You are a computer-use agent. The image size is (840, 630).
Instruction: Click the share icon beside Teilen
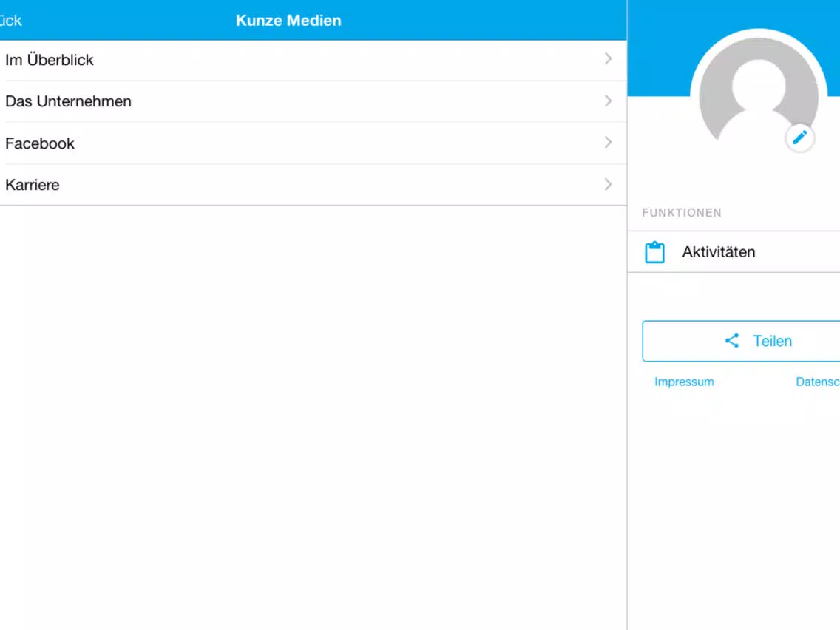click(x=732, y=341)
